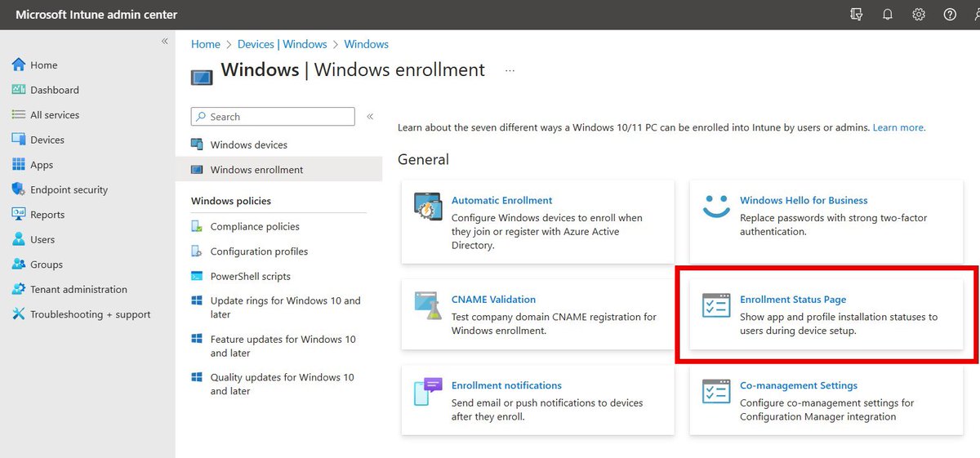Click the Home breadcrumb link
Screen dimensions: 980x458
(206, 44)
